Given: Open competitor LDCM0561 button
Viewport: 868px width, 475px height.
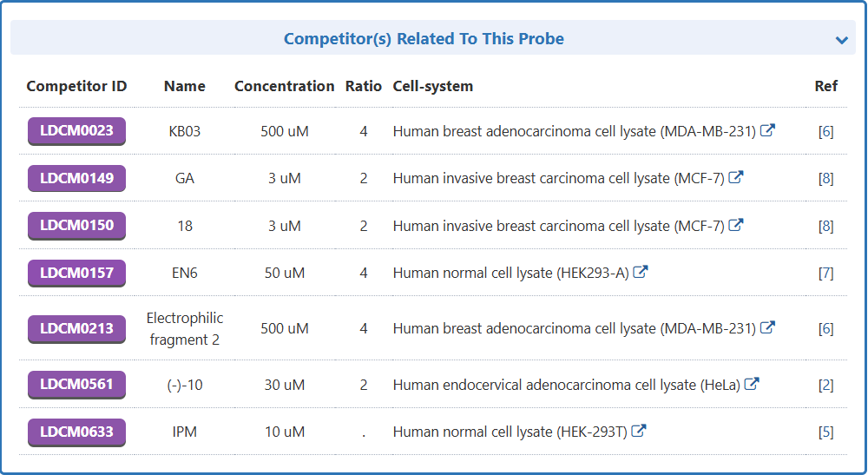Looking at the screenshot, I should pos(76,384).
